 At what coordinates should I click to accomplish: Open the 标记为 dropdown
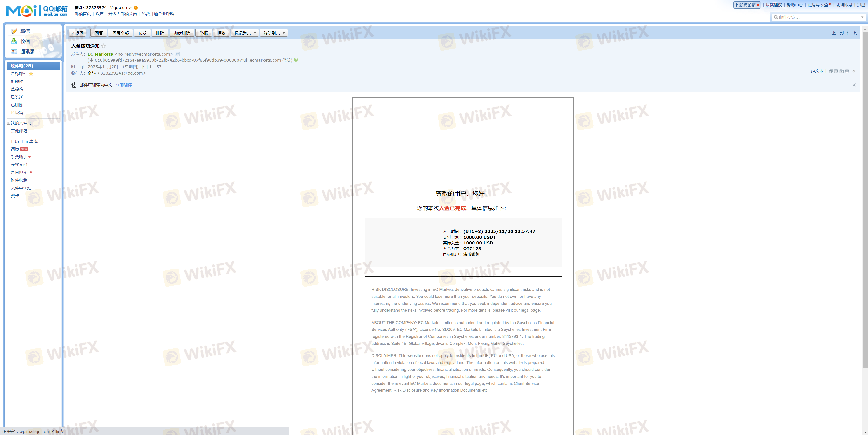(245, 33)
